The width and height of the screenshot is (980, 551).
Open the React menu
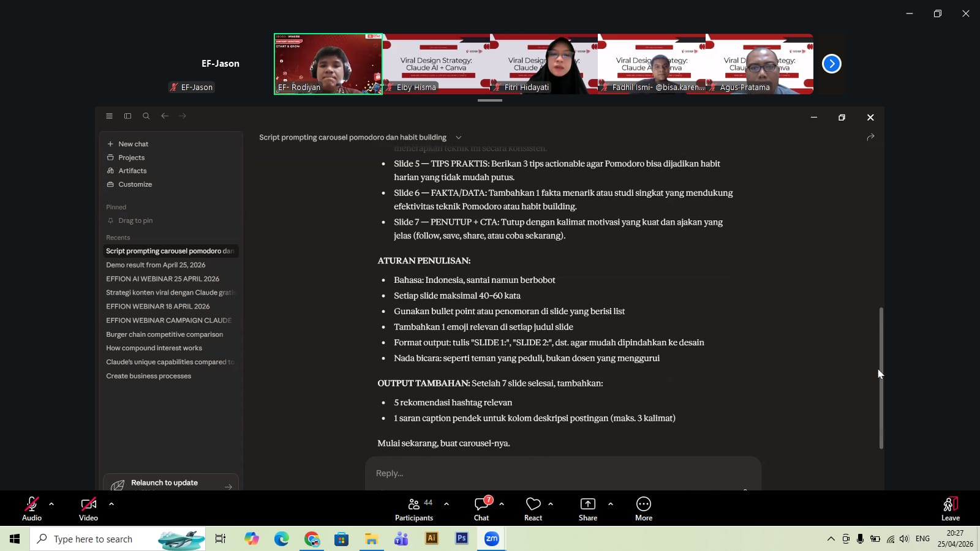533,509
